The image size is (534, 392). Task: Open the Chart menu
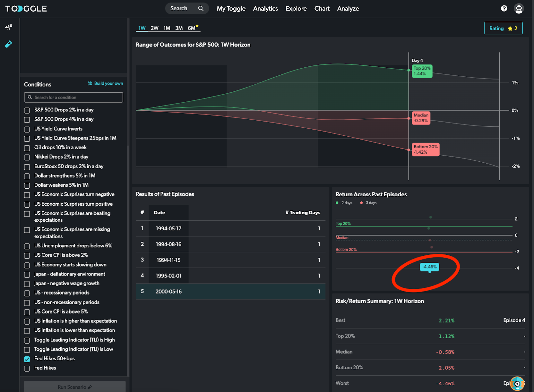pyautogui.click(x=322, y=9)
